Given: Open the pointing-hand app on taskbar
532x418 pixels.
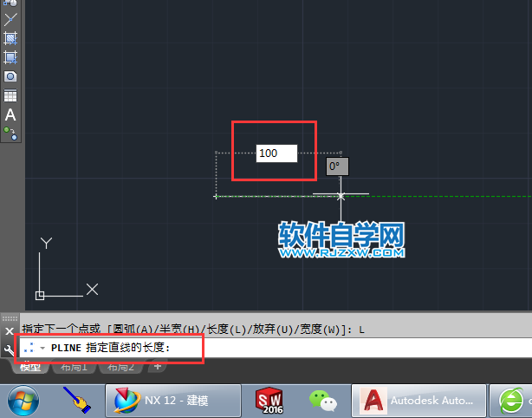Looking at the screenshot, I should [77, 401].
